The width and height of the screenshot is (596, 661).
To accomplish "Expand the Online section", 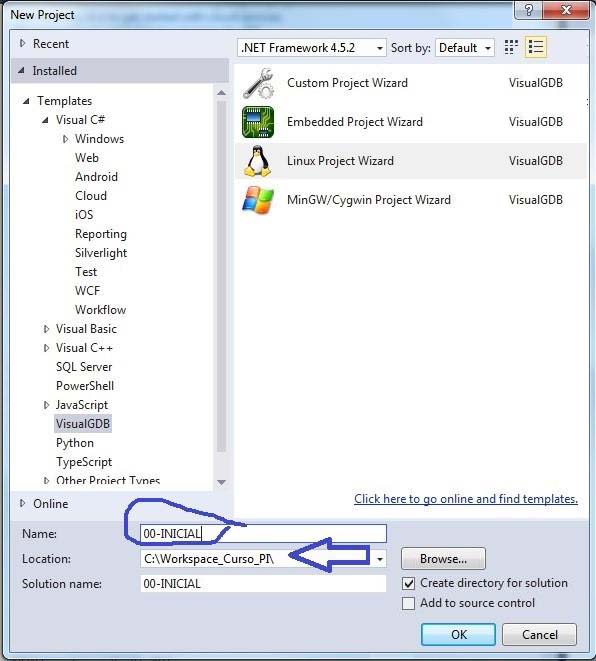I will tap(23, 503).
